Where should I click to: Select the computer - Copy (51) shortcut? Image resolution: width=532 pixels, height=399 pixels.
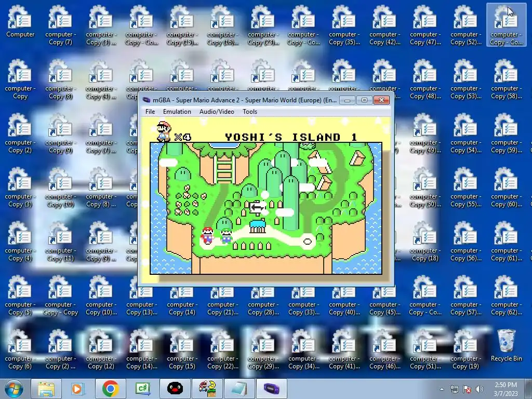click(425, 349)
